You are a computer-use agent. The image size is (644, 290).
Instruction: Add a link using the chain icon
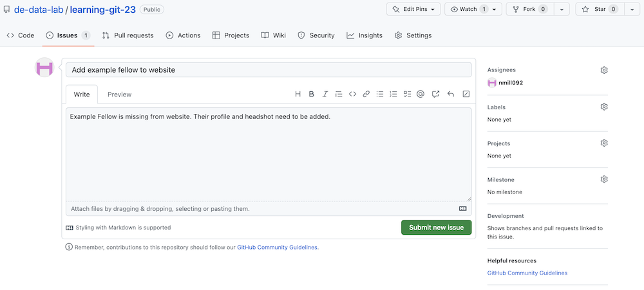click(366, 94)
